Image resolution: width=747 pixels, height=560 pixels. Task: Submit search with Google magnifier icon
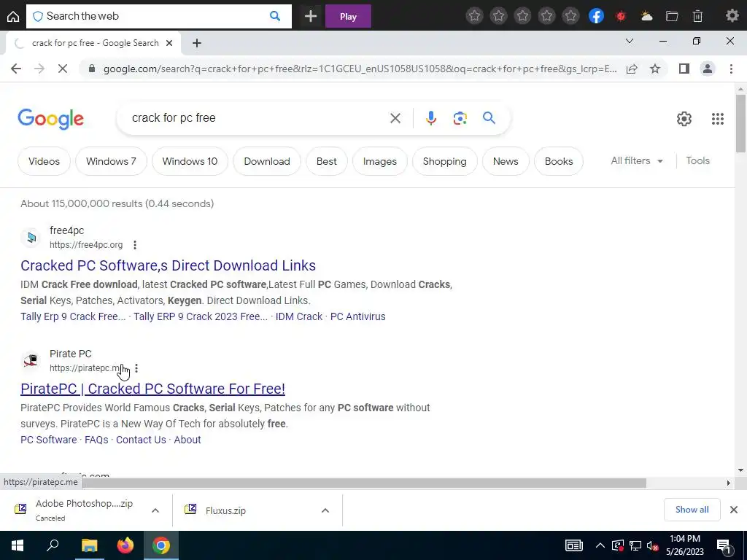pyautogui.click(x=489, y=117)
